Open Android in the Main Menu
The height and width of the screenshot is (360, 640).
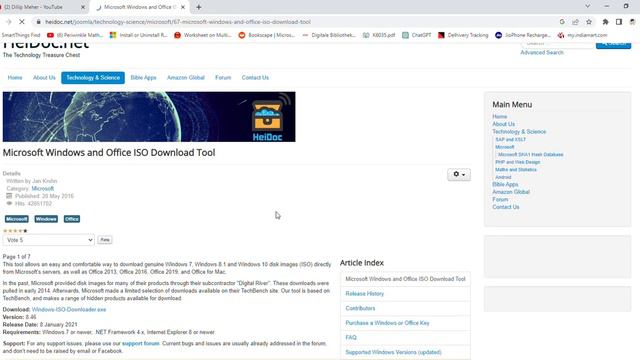point(503,177)
